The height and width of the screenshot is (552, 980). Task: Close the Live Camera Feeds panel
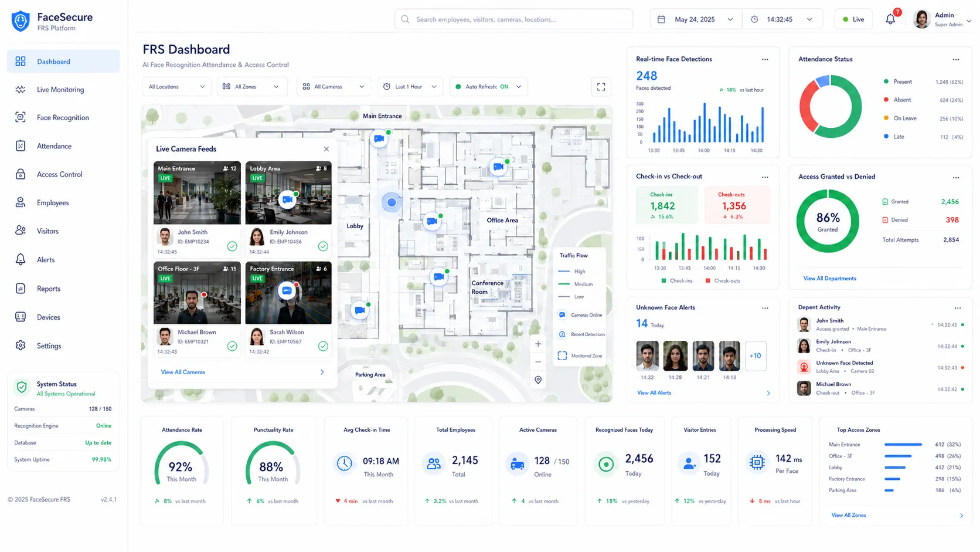pyautogui.click(x=326, y=149)
